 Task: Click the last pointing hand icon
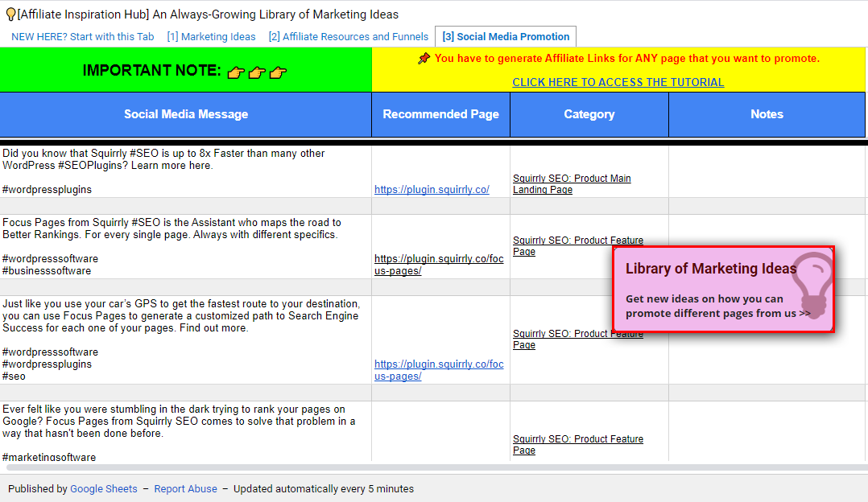point(278,72)
